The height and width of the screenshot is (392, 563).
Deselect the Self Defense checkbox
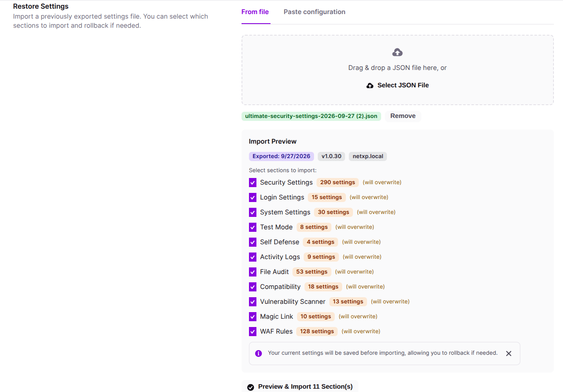pyautogui.click(x=253, y=242)
